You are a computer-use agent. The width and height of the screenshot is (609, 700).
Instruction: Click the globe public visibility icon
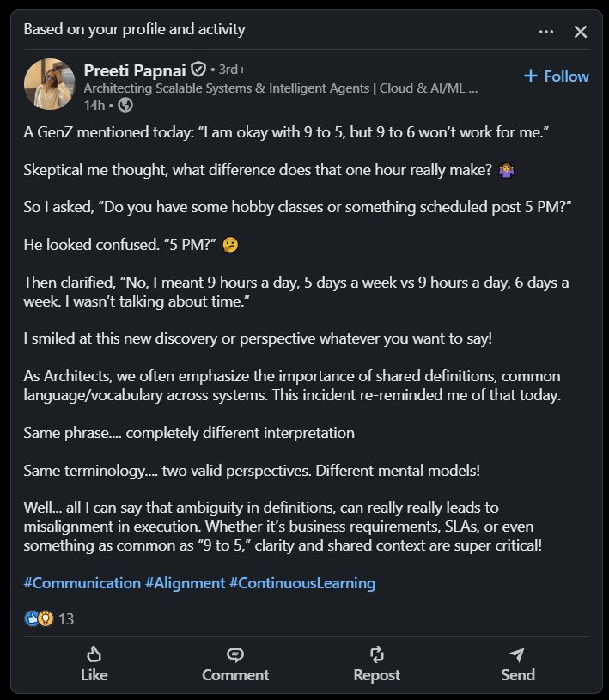125,106
